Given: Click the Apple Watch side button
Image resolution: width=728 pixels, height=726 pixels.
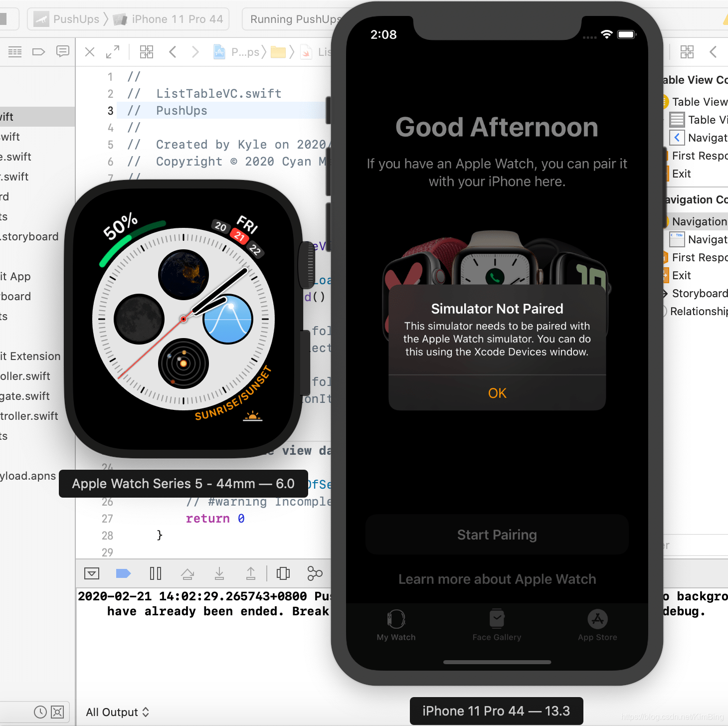Looking at the screenshot, I should [x=305, y=363].
